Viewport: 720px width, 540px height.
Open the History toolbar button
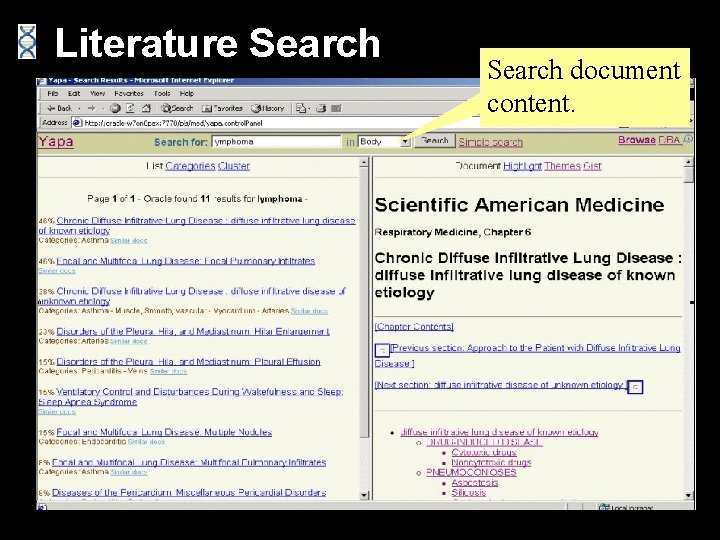click(268, 108)
